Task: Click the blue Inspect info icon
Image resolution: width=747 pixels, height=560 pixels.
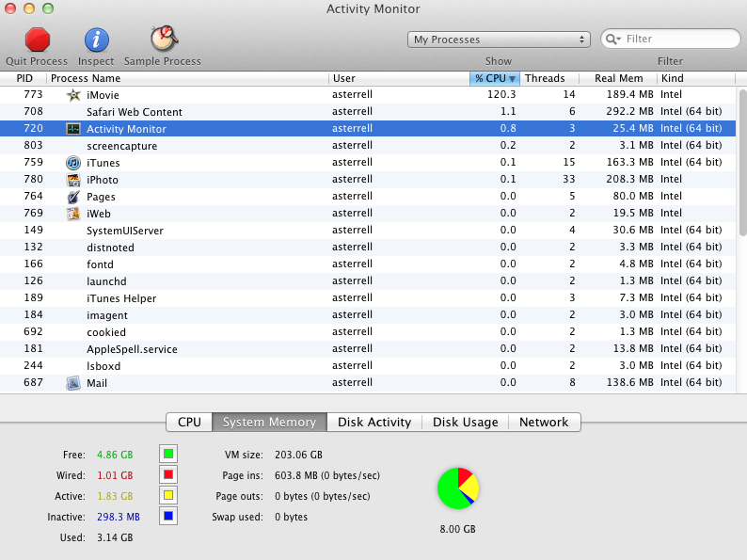Action: point(96,40)
